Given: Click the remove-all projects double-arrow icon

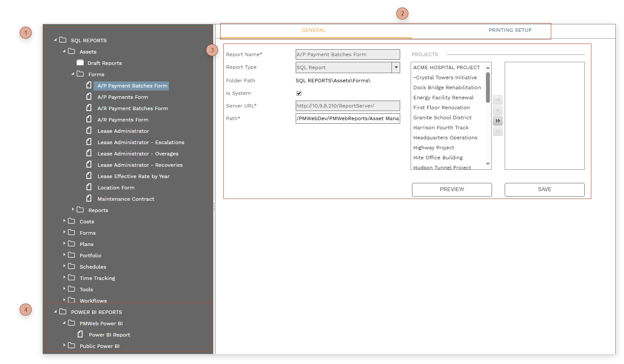Looking at the screenshot, I should 498,131.
